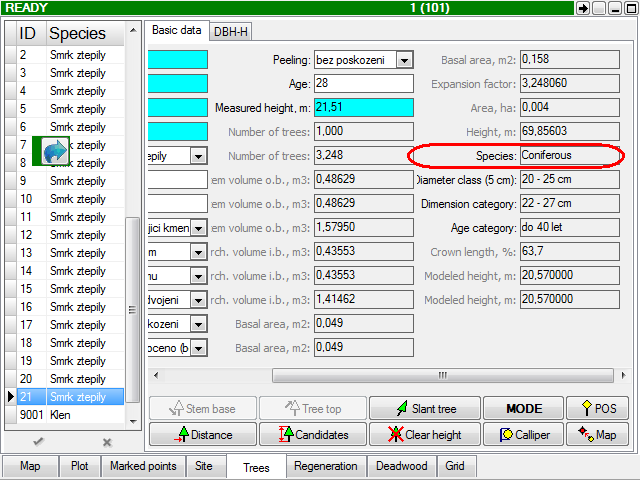Image resolution: width=640 pixels, height=480 pixels.
Task: Click the Slant tree button
Action: (x=423, y=408)
